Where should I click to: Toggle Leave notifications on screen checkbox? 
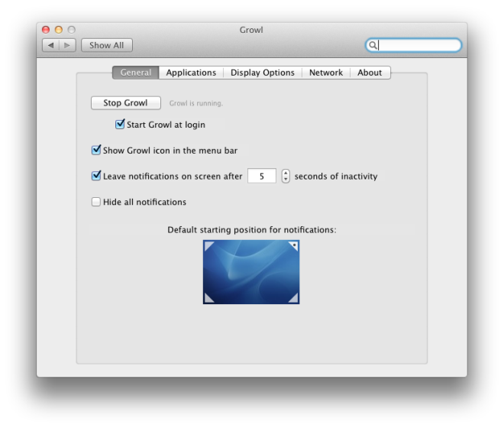tap(96, 176)
